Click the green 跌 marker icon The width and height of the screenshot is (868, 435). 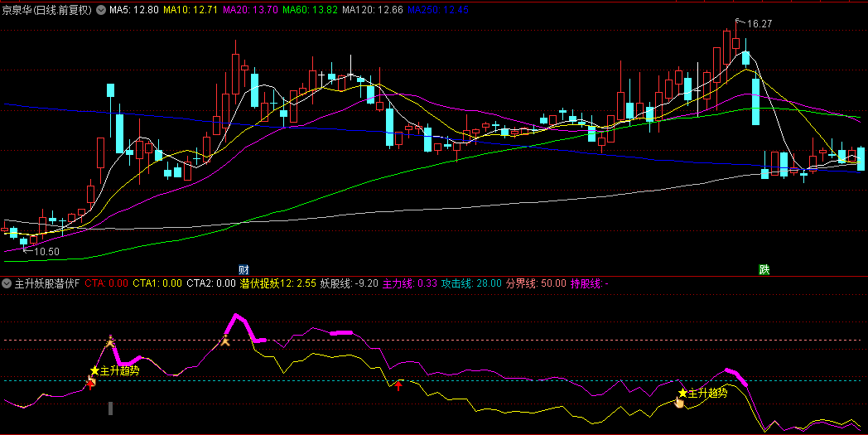tap(764, 270)
